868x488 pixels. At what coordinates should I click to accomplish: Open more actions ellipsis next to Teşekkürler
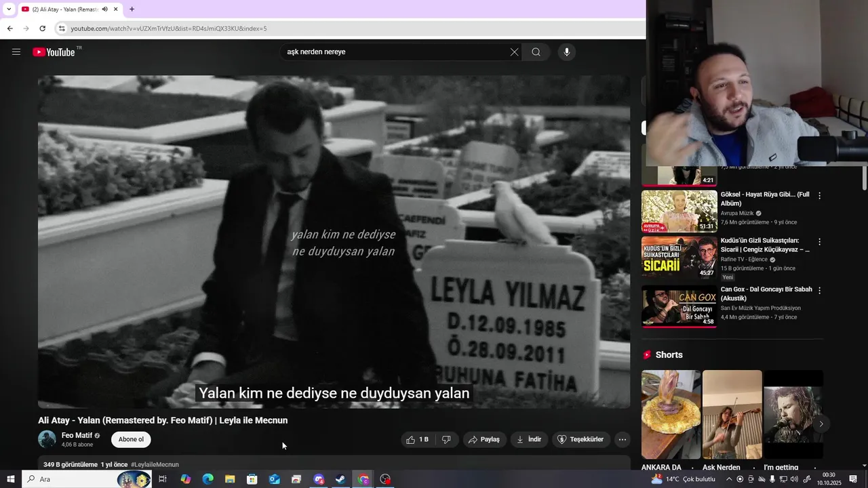[622, 439]
